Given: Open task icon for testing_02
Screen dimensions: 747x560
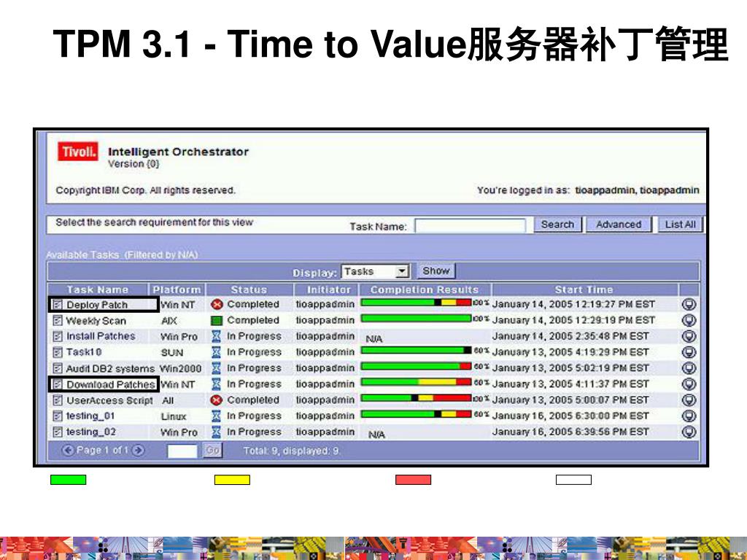Looking at the screenshot, I should (58, 432).
